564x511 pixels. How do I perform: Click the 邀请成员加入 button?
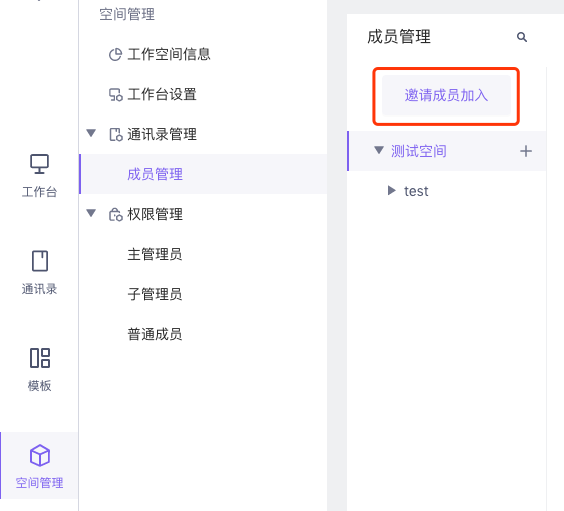(446, 96)
